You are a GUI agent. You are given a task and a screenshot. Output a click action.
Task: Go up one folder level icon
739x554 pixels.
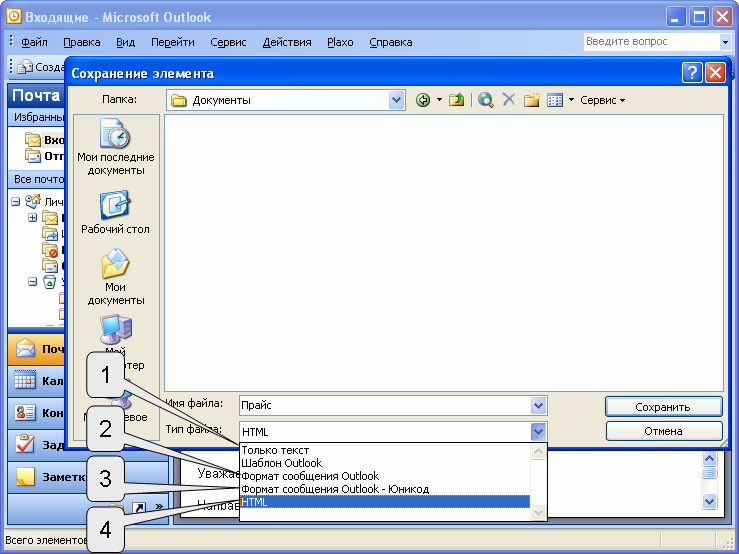click(x=456, y=100)
